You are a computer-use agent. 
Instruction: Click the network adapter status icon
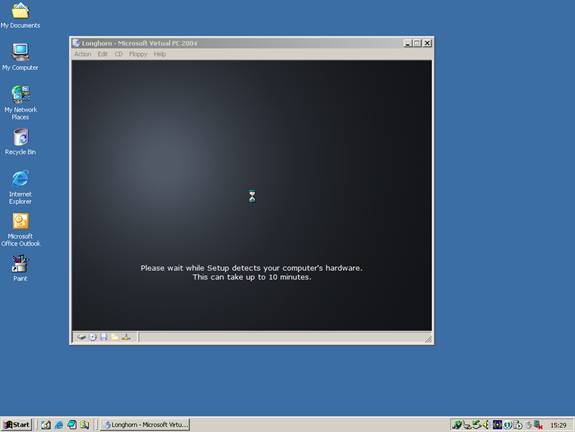tap(126, 337)
